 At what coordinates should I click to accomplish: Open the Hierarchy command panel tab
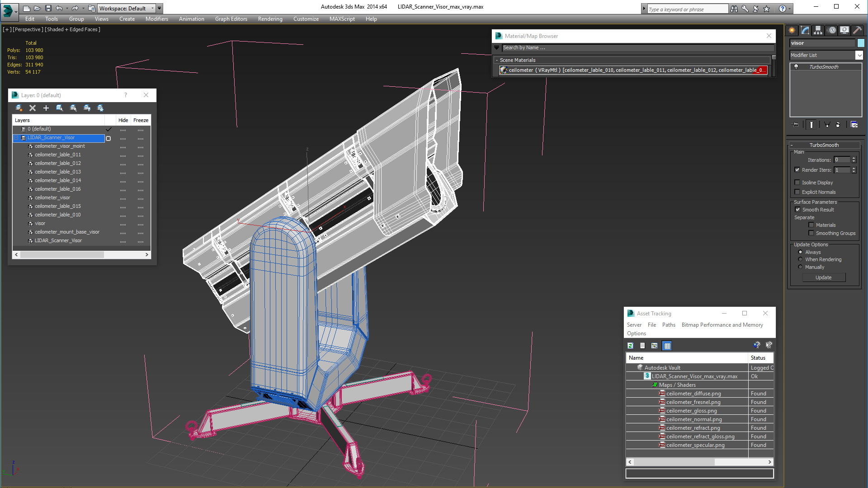[818, 30]
